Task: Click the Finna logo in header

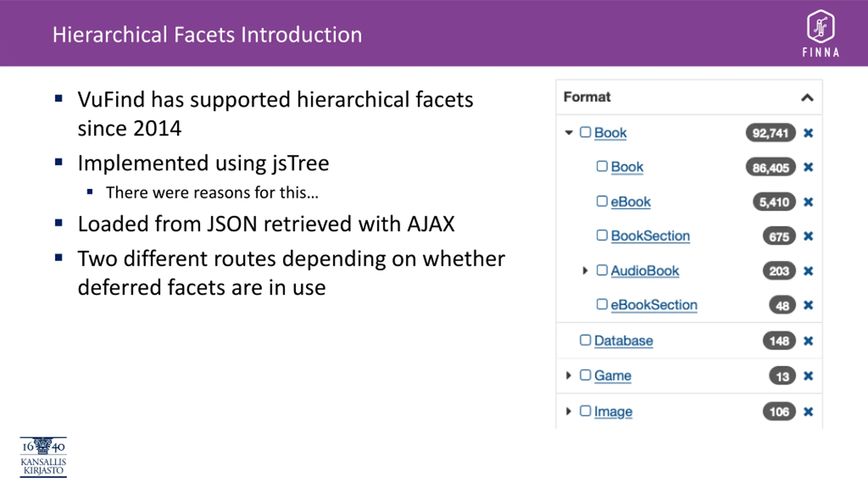Action: [x=821, y=33]
